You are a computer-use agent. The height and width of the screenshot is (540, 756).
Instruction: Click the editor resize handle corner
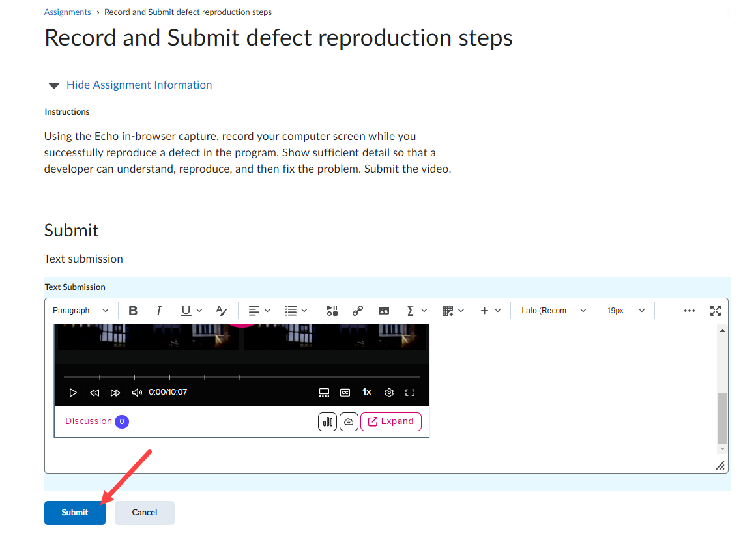tap(720, 466)
